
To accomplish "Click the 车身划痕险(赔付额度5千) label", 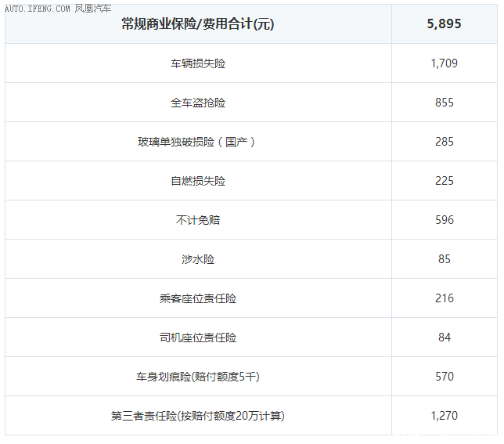I will [x=197, y=377].
